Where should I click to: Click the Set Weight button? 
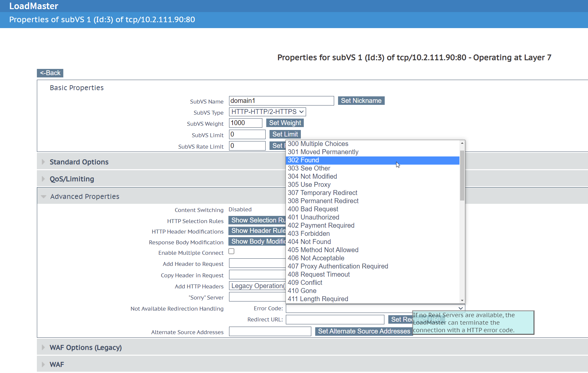pyautogui.click(x=285, y=123)
